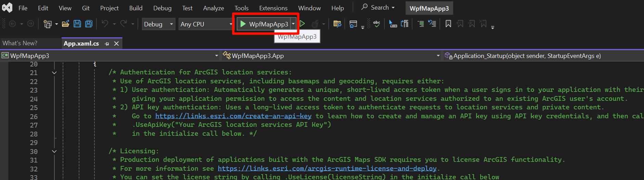Viewport: 644px width, 180px height.
Task: Click the New Project icon
Action: (48, 24)
